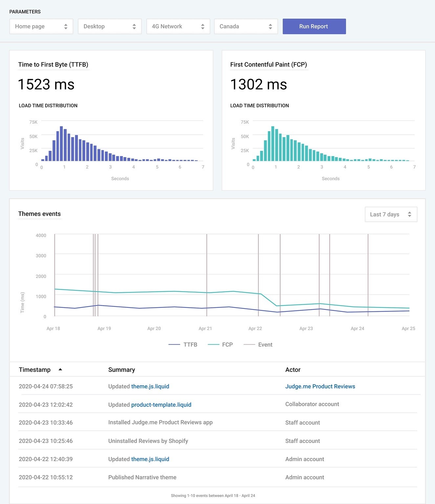Open the Home page parameter dropdown
This screenshot has width=435, height=504.
(41, 26)
